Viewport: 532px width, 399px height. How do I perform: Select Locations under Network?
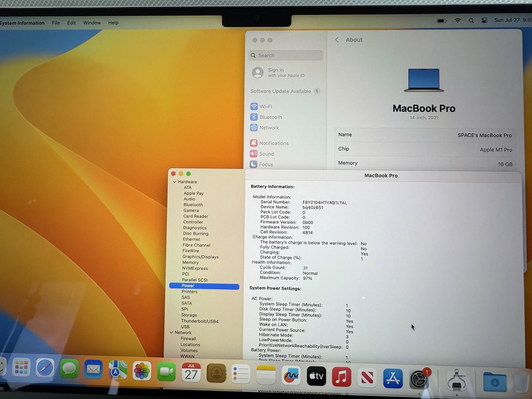click(190, 344)
